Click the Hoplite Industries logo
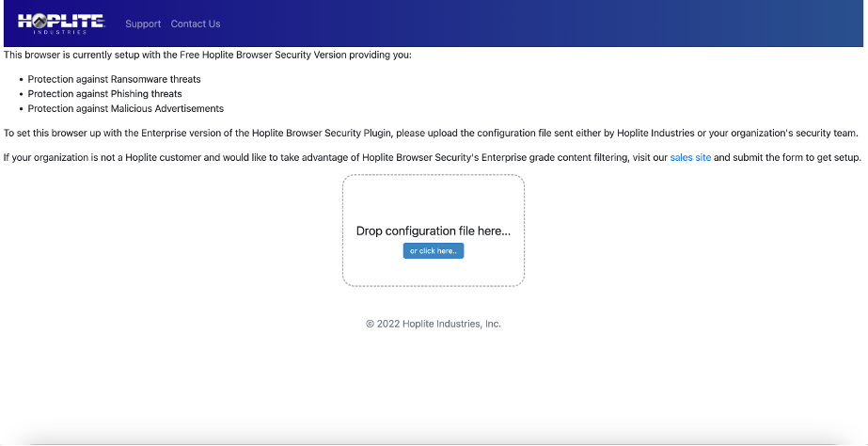Screen dimensions: 868x446 [61, 24]
